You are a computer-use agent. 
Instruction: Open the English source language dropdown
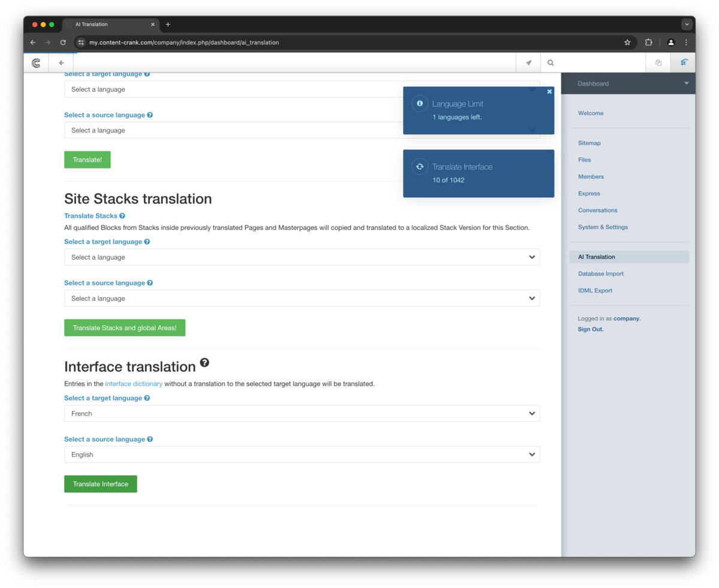(301, 454)
